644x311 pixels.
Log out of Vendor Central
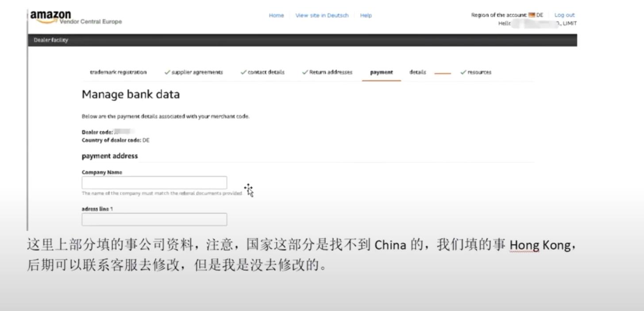click(564, 15)
